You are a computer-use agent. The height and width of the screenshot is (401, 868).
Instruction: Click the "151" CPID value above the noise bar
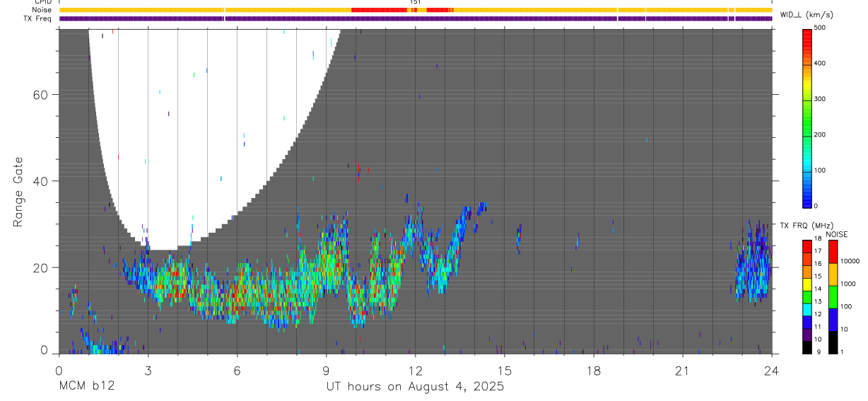pyautogui.click(x=415, y=3)
